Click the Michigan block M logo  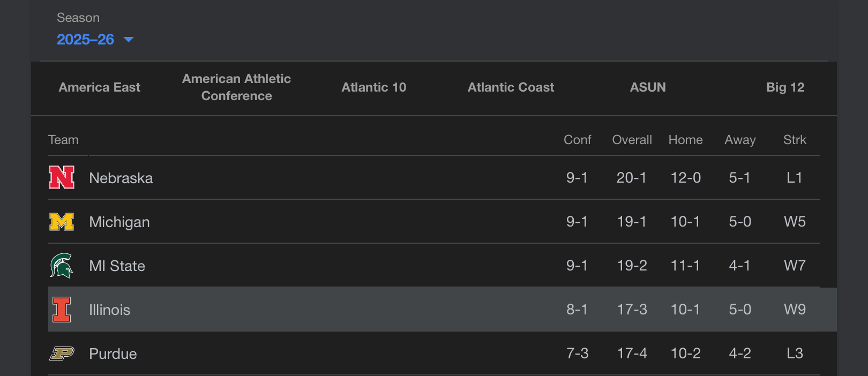pos(62,222)
